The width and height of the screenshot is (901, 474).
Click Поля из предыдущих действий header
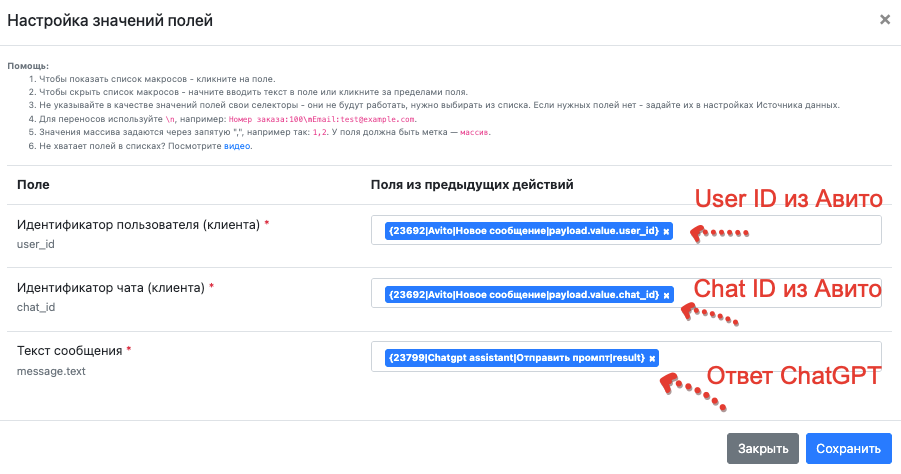(472, 185)
